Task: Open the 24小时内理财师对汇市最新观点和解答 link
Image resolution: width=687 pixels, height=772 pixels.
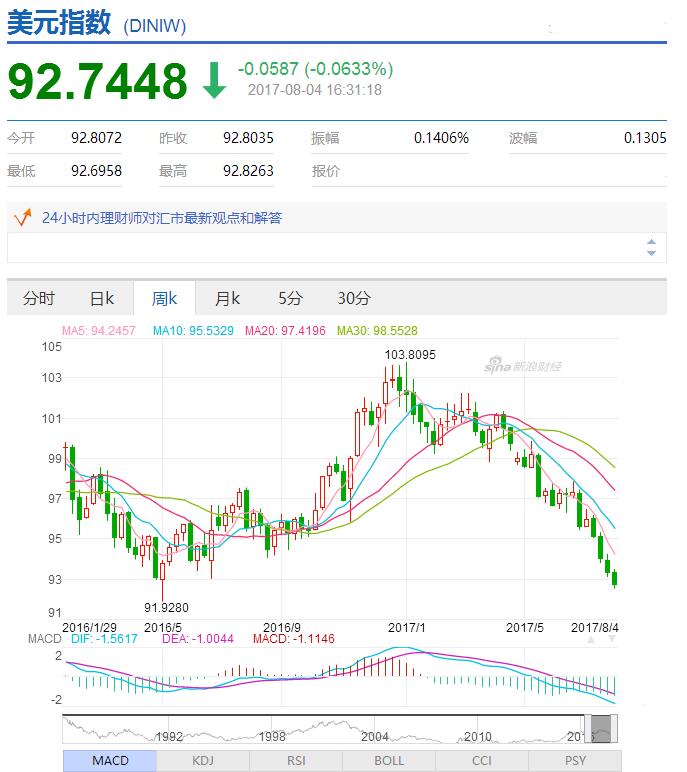Action: click(162, 218)
